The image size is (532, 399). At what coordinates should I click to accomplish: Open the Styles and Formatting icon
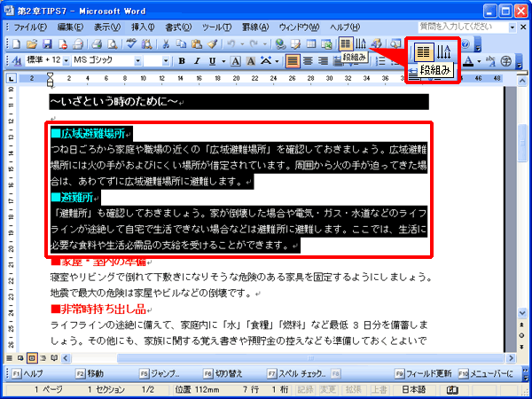tap(16, 61)
